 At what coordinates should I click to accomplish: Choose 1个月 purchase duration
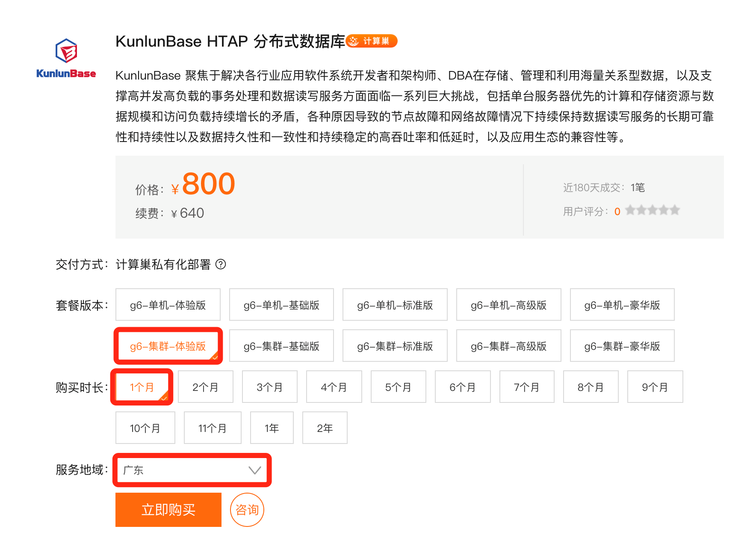[142, 387]
